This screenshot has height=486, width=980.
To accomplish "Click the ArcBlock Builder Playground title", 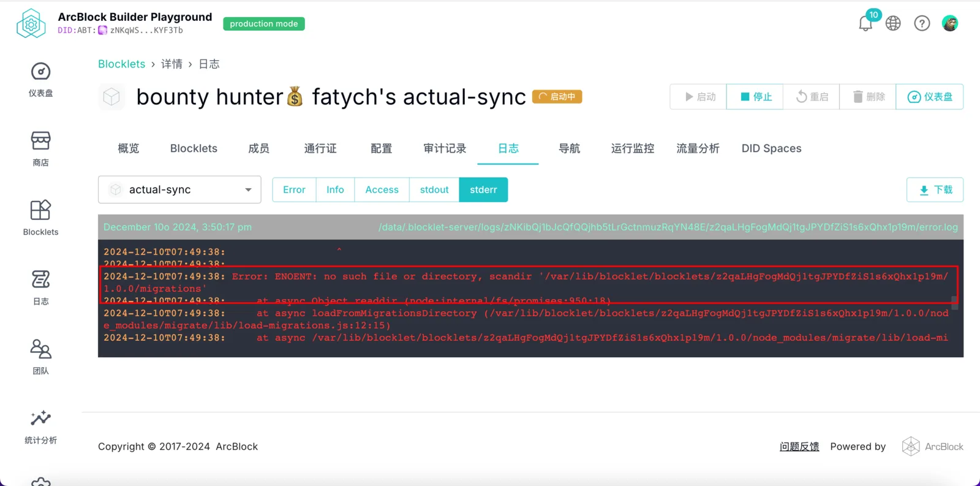I will (x=135, y=17).
